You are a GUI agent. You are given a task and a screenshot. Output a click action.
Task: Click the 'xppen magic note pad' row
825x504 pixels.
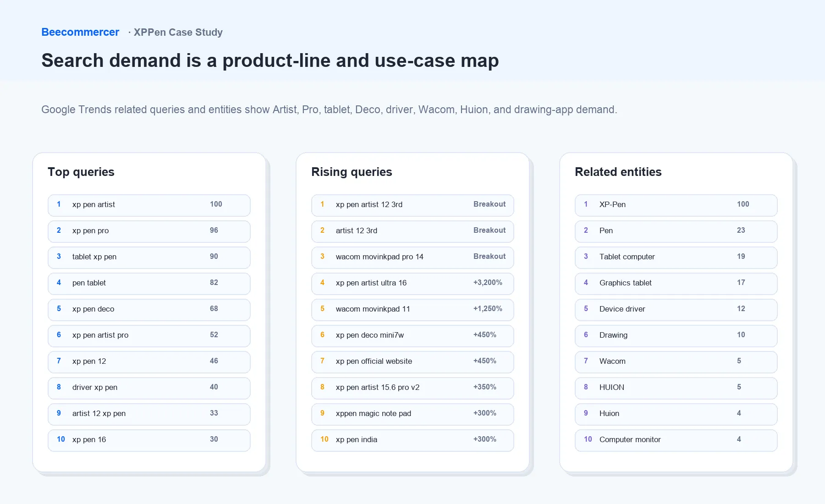coord(412,414)
